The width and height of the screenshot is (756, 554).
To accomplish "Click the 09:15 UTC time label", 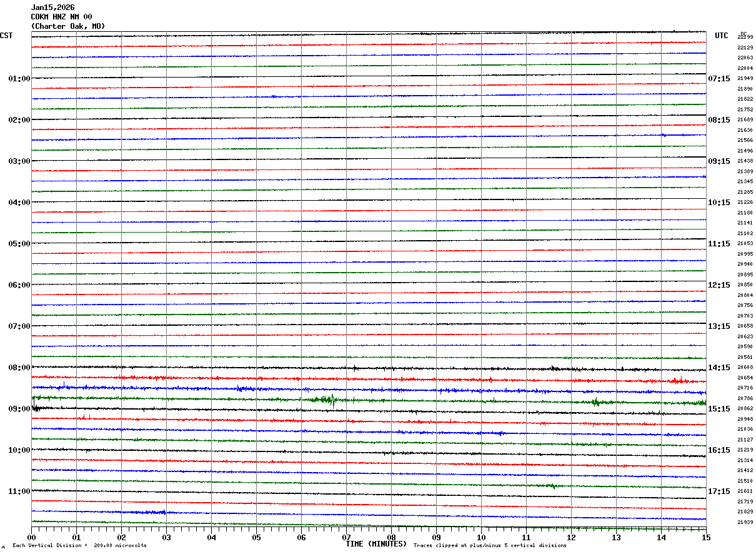I will pos(719,161).
